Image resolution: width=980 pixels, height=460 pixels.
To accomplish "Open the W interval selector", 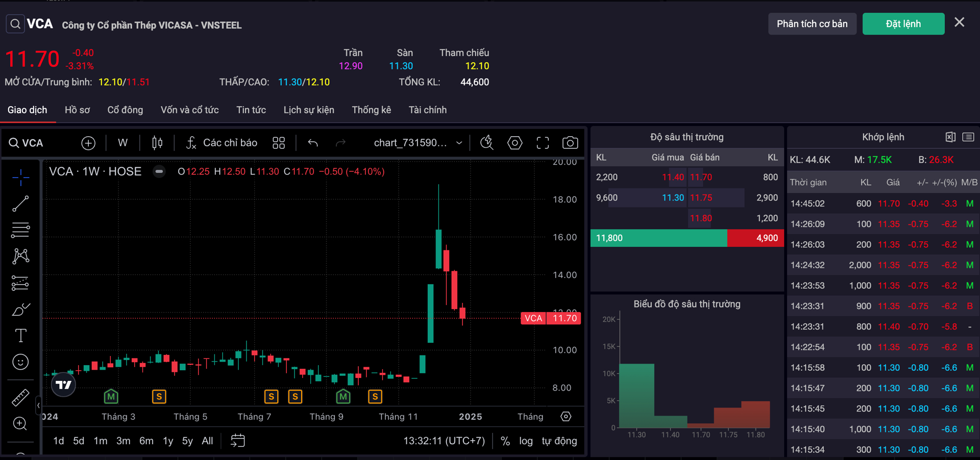I will click(x=122, y=143).
